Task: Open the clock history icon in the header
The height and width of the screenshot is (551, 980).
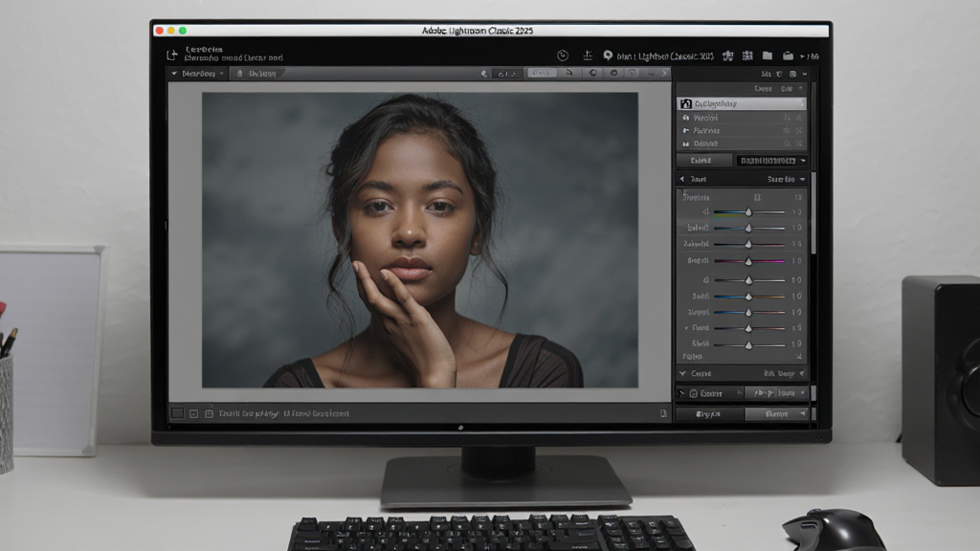Action: point(563,55)
